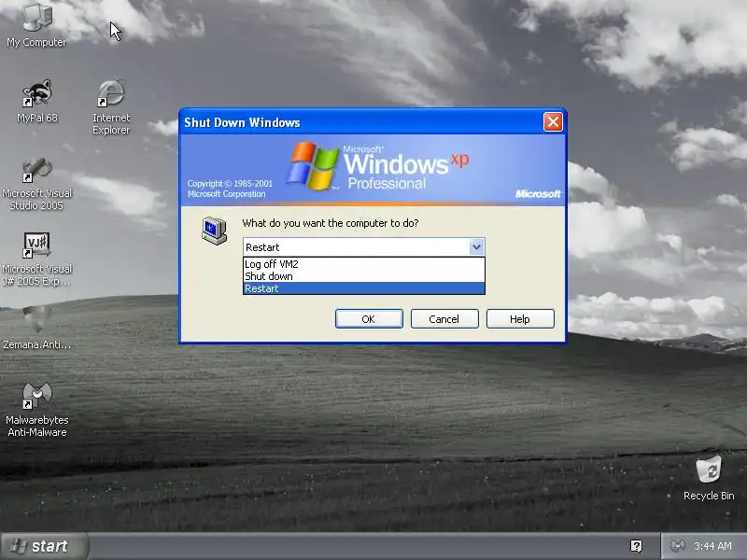Choose the highlighted Restart list option
Image resolution: width=747 pixels, height=560 pixels.
364,288
